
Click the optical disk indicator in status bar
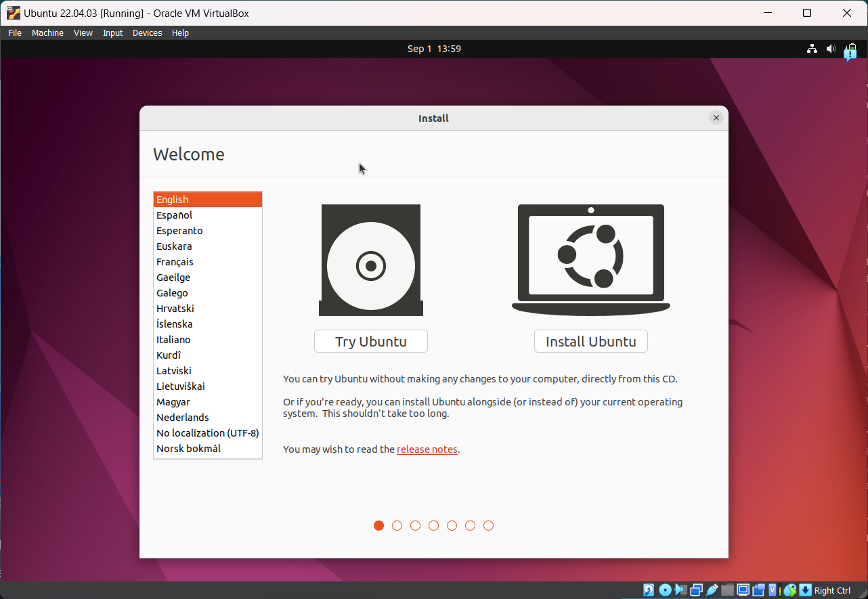[665, 590]
